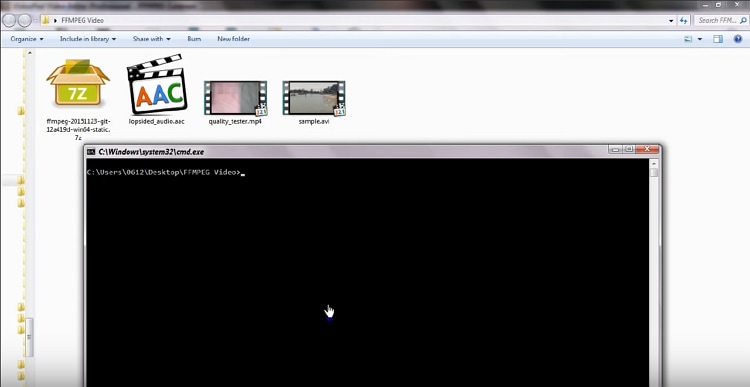Click the Explorer Forward navigation button

point(24,20)
